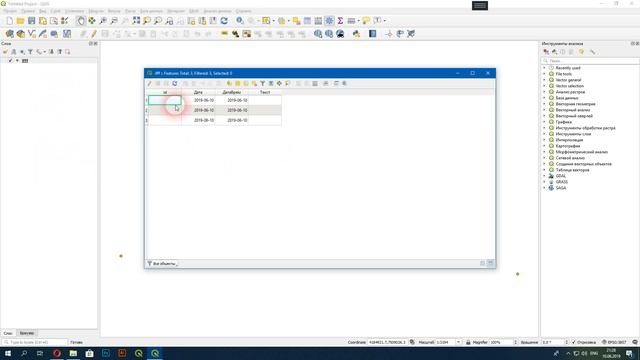
Task: Expand the SAGA provider
Action: [544, 188]
